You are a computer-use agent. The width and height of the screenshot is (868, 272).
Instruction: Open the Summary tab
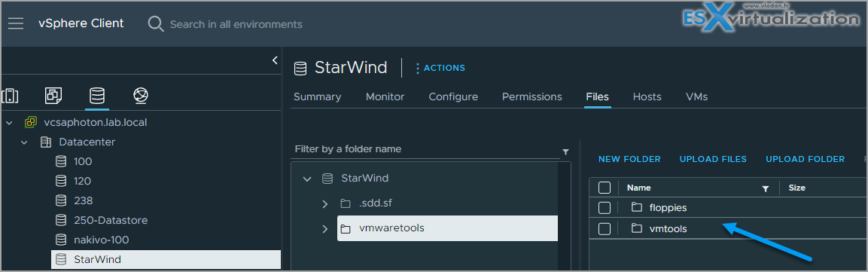(x=317, y=97)
